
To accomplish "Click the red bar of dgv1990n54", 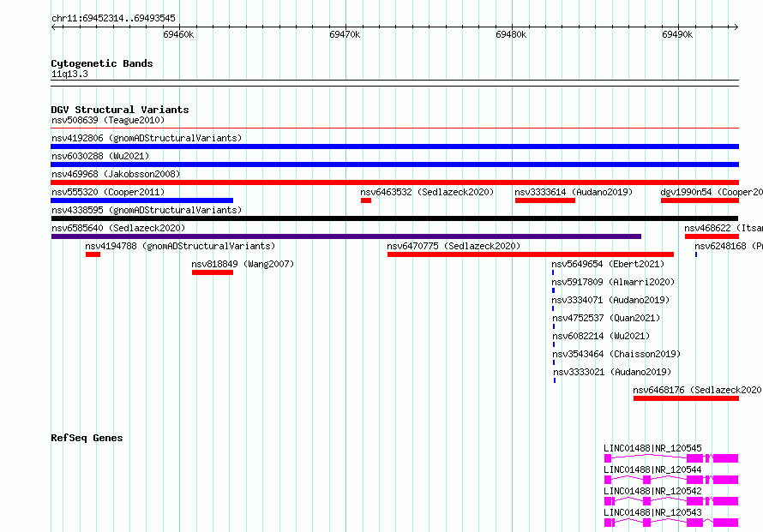I will 700,200.
